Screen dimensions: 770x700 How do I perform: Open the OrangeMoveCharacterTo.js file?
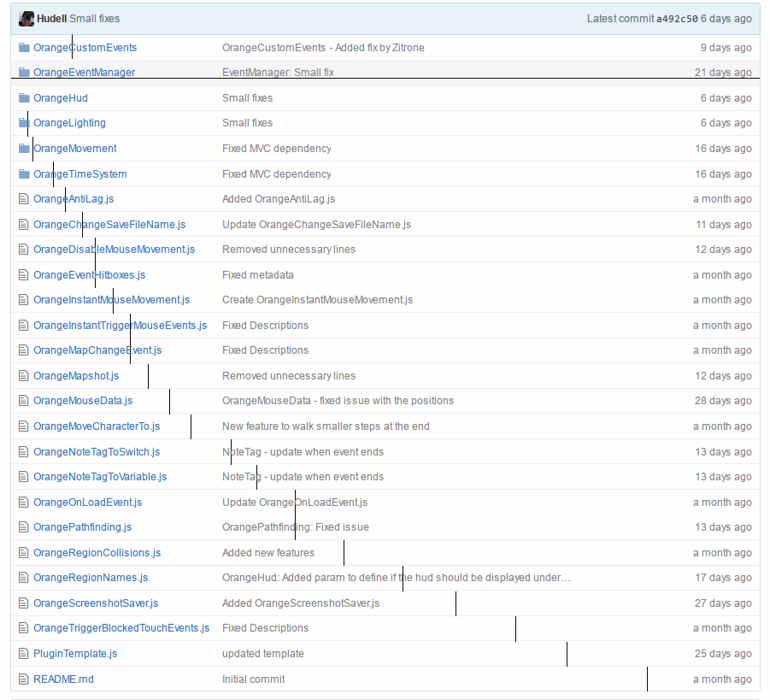tap(97, 426)
